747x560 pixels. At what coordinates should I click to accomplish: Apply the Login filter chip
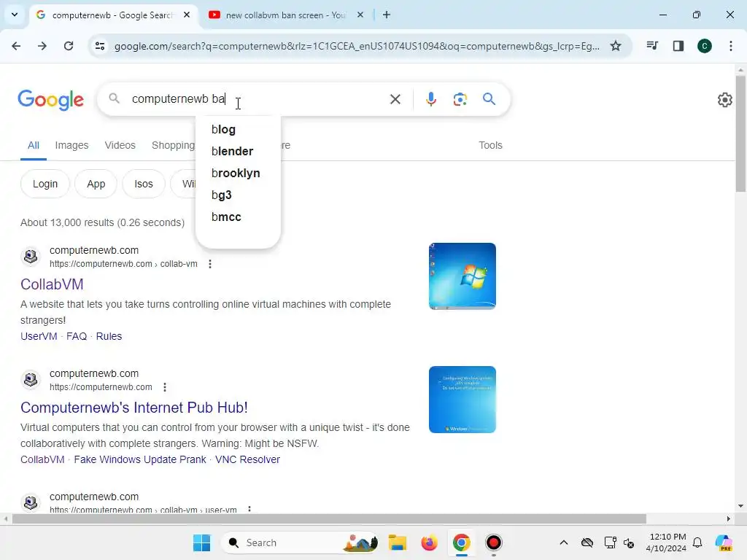point(45,184)
